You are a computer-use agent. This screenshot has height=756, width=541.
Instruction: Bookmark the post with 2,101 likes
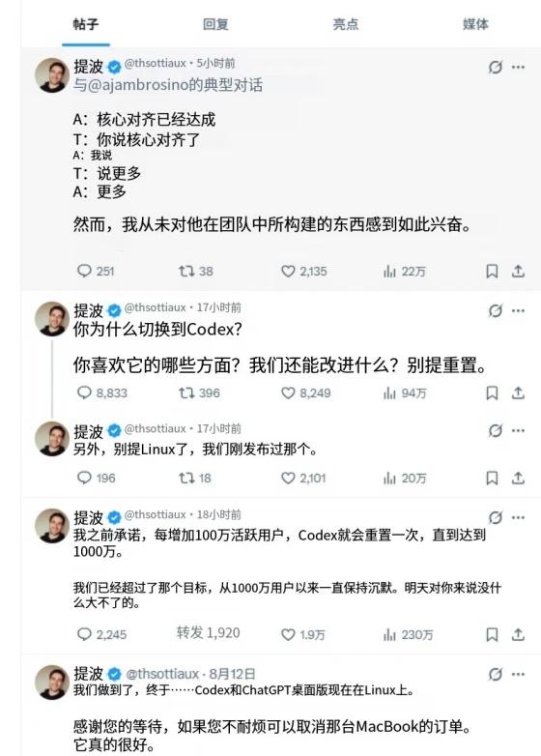pyautogui.click(x=492, y=478)
